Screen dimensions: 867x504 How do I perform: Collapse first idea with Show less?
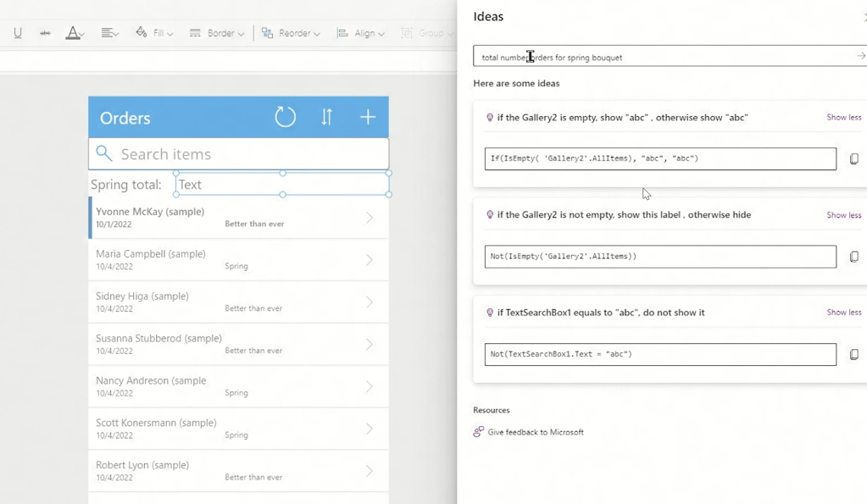[843, 118]
